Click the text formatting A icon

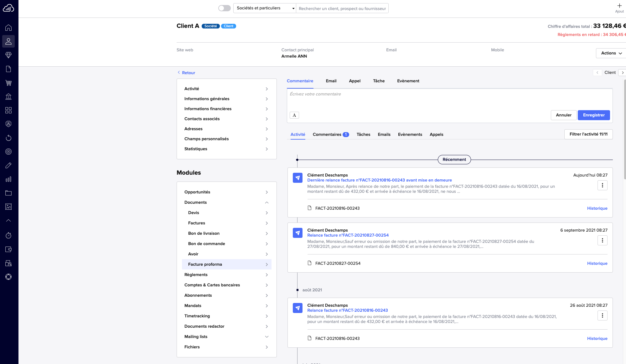pyautogui.click(x=294, y=115)
